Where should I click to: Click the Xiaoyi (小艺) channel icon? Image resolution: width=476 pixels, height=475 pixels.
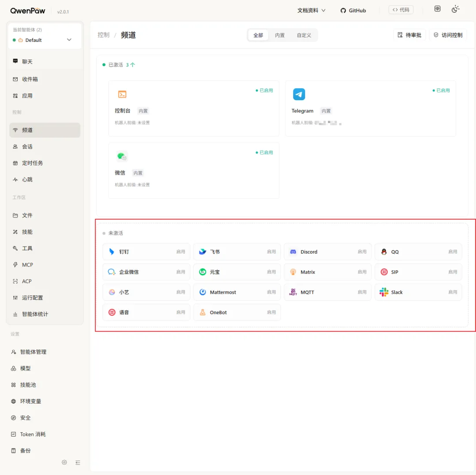(112, 292)
